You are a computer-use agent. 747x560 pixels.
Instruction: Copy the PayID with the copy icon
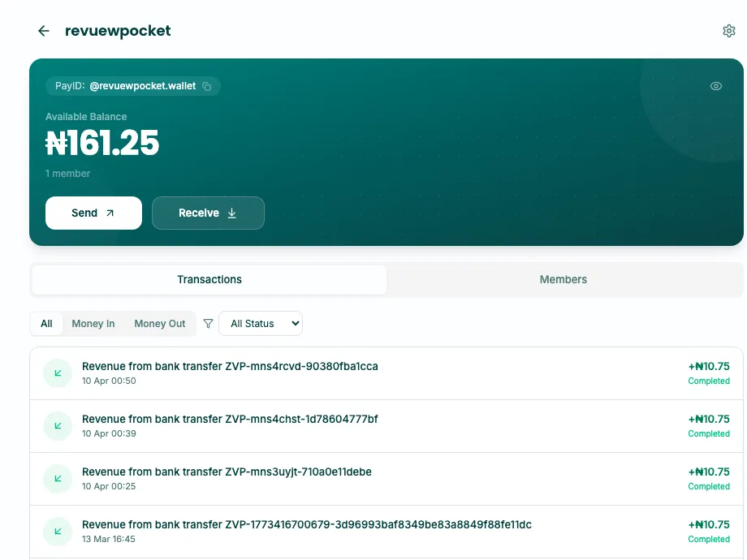pyautogui.click(x=207, y=86)
